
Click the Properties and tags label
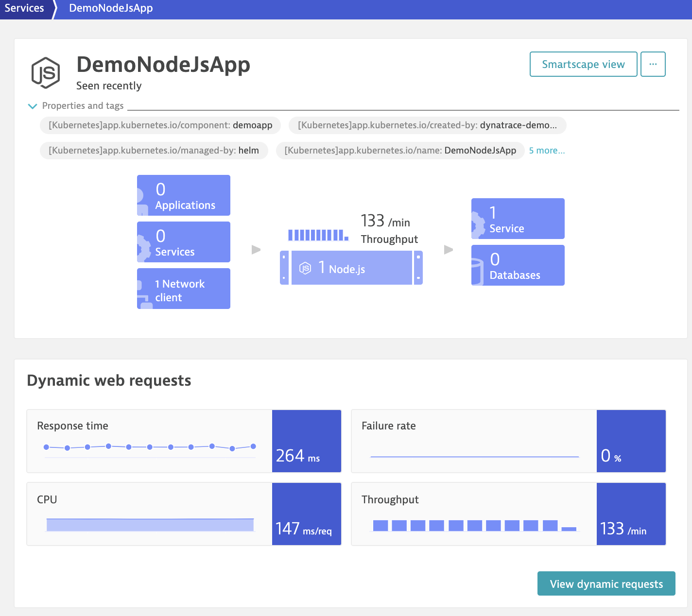click(83, 106)
